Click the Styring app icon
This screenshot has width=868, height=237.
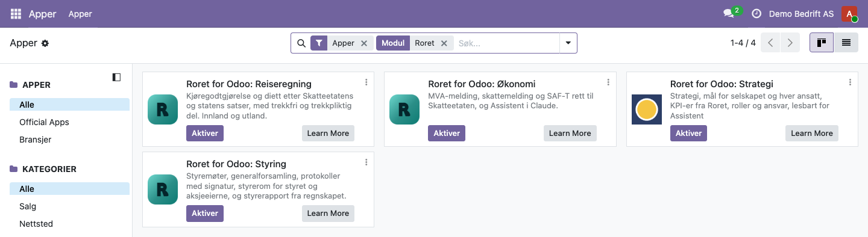point(163,189)
